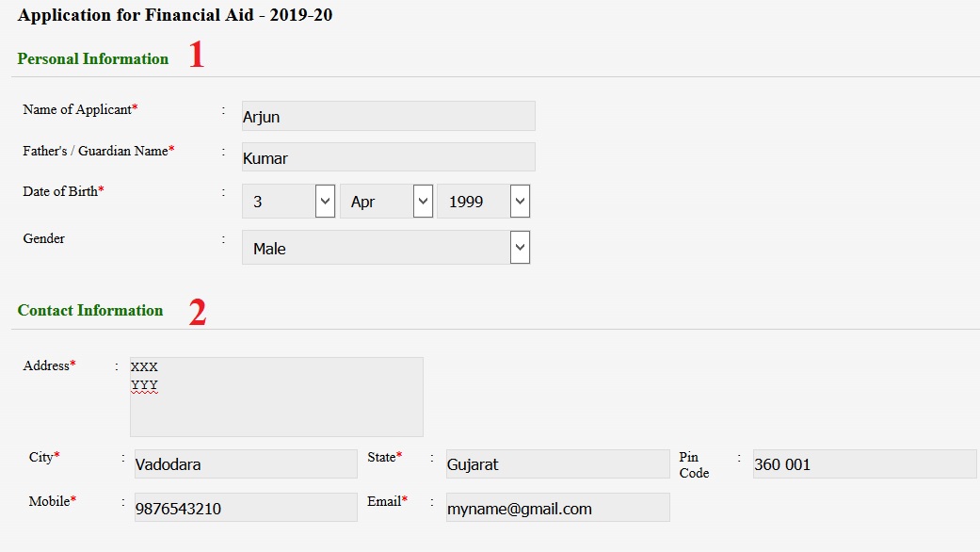This screenshot has height=552, width=980.
Task: Click inside the Address text area
Action: (276, 397)
